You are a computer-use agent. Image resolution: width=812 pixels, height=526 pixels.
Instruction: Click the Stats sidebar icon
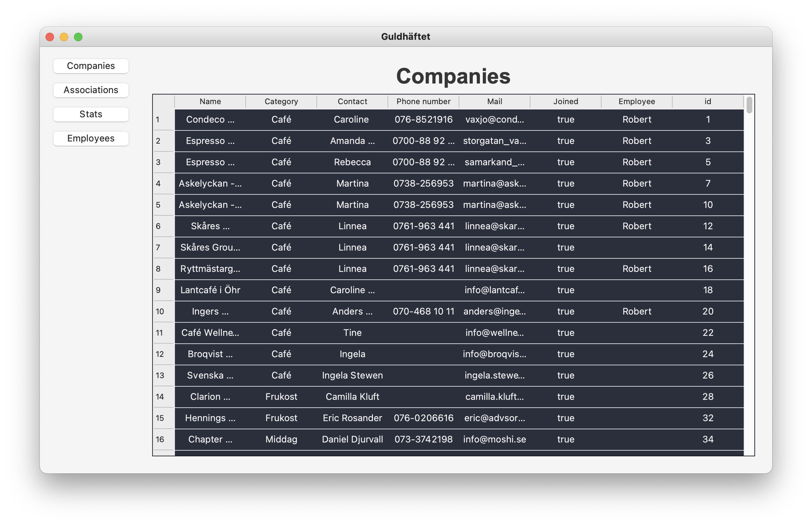pos(91,114)
